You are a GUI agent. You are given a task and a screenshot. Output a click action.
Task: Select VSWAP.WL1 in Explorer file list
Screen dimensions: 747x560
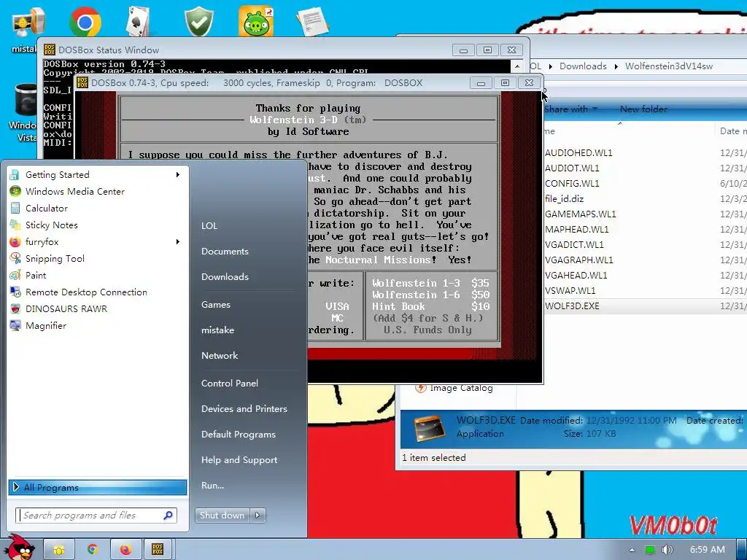570,290
